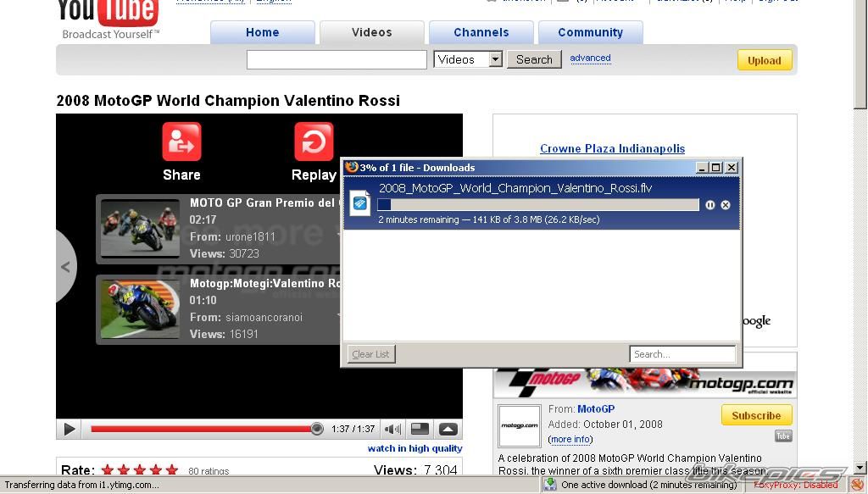Pause the active download in the Downloads window
This screenshot has width=868, height=494.
[x=710, y=205]
